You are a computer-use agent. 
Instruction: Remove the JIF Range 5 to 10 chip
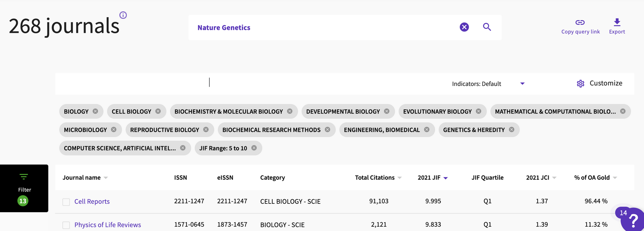pyautogui.click(x=254, y=148)
